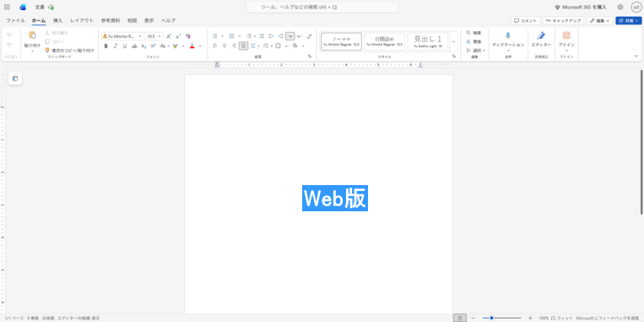Click the clear formatting icon
The image size is (644, 322).
click(x=188, y=36)
